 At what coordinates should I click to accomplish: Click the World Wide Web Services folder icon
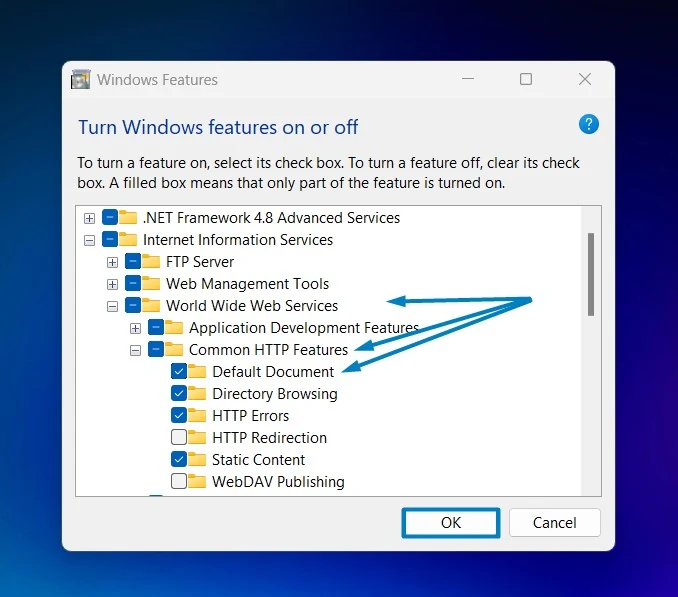tap(151, 305)
